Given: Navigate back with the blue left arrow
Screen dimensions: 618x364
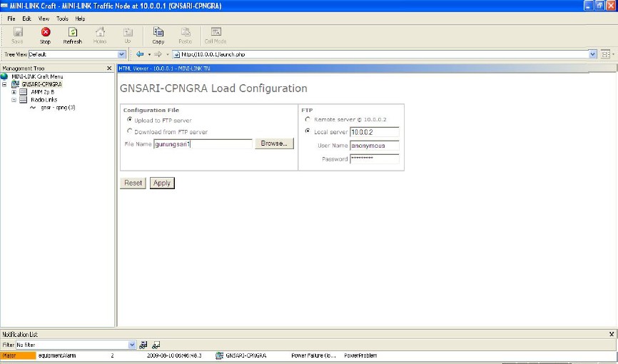Looking at the screenshot, I should (x=140, y=54).
